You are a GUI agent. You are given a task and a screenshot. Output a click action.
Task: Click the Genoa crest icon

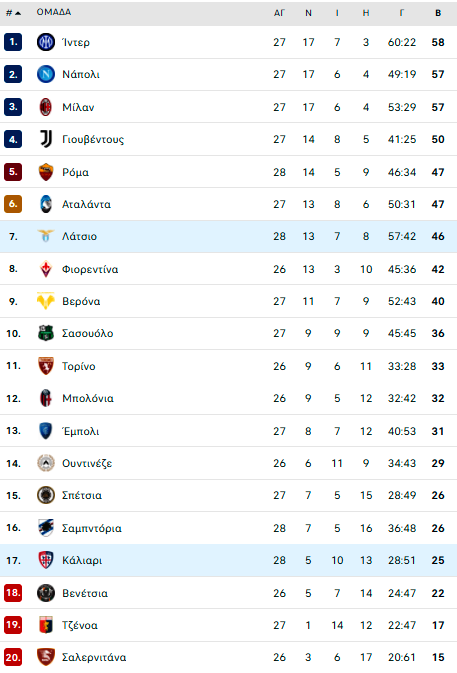tap(45, 625)
